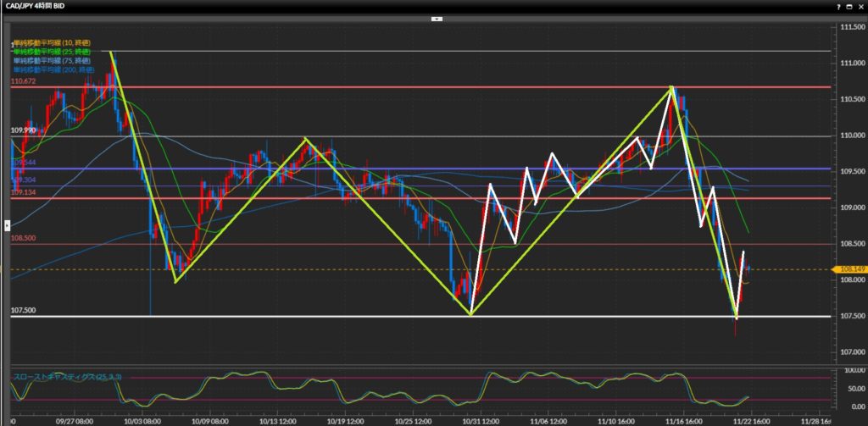Select the 107.500 white support line label
868x426 pixels.
click(23, 311)
